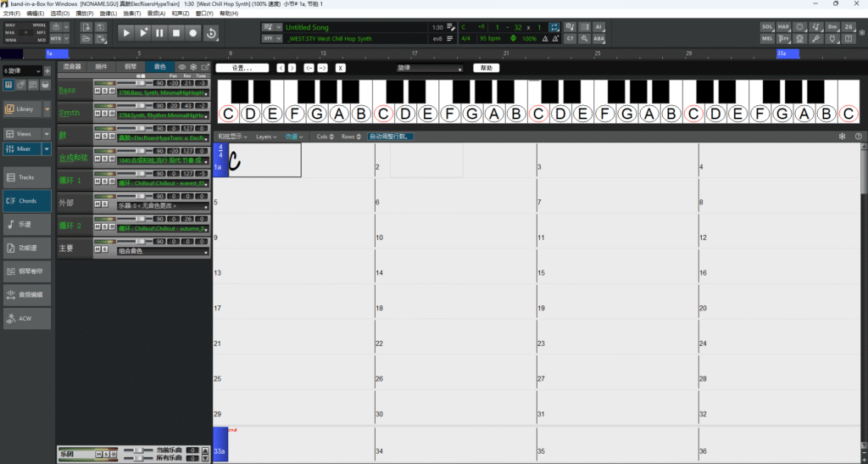Expand the Layers dropdown
Viewport: 868px width, 464px height.
tap(265, 136)
